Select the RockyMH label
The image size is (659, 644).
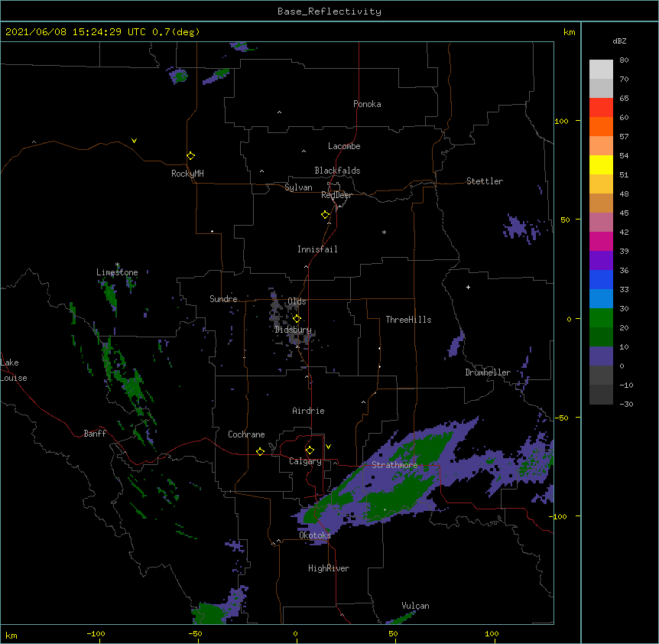tap(187, 174)
